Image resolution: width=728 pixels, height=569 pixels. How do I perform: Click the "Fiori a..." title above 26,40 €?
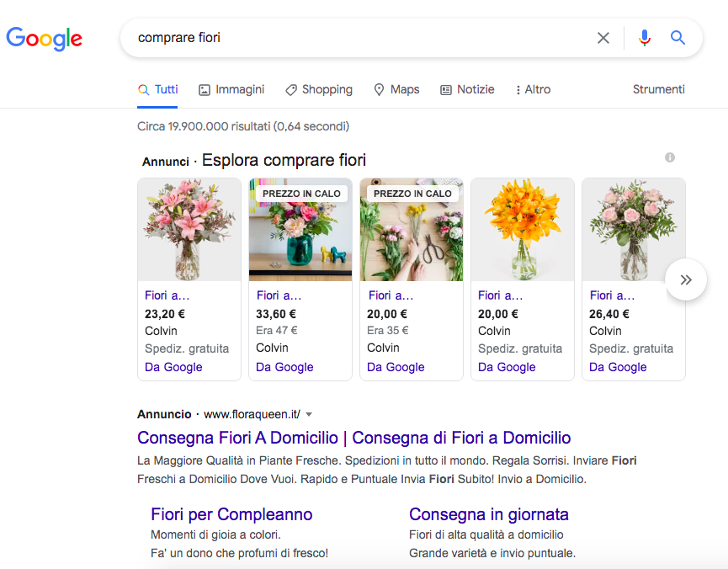click(612, 295)
